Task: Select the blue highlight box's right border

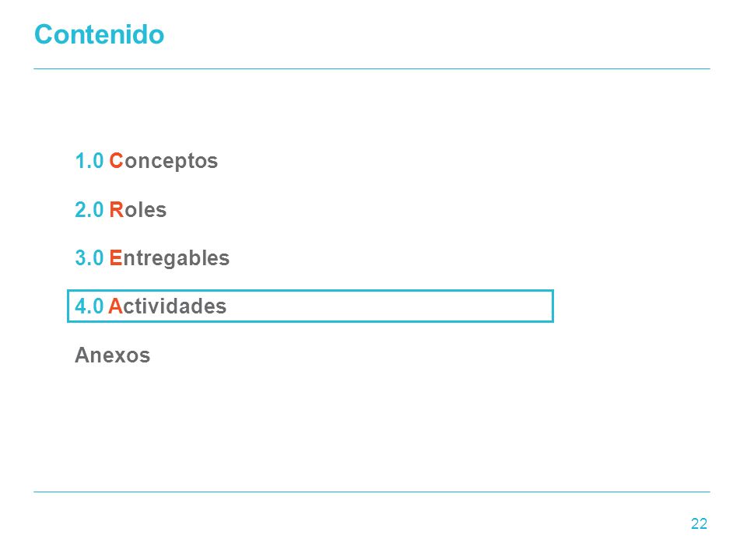Action: tap(552, 306)
